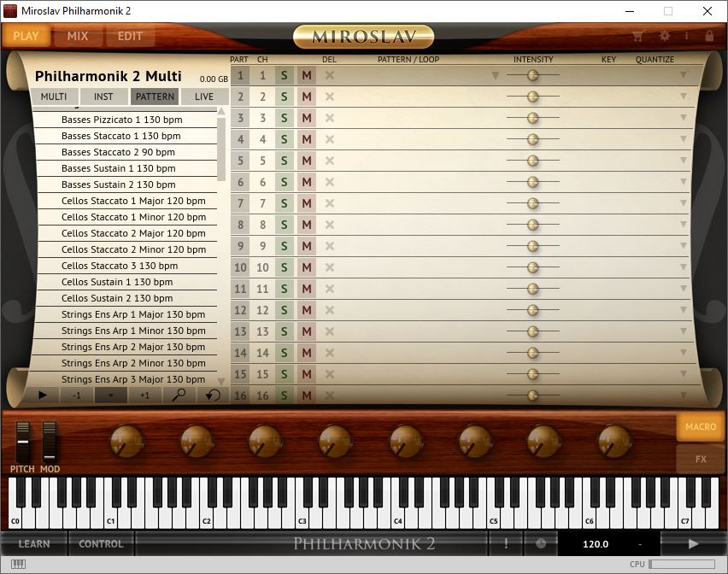Delete the pattern on part 1
The height and width of the screenshot is (574, 728).
[330, 75]
